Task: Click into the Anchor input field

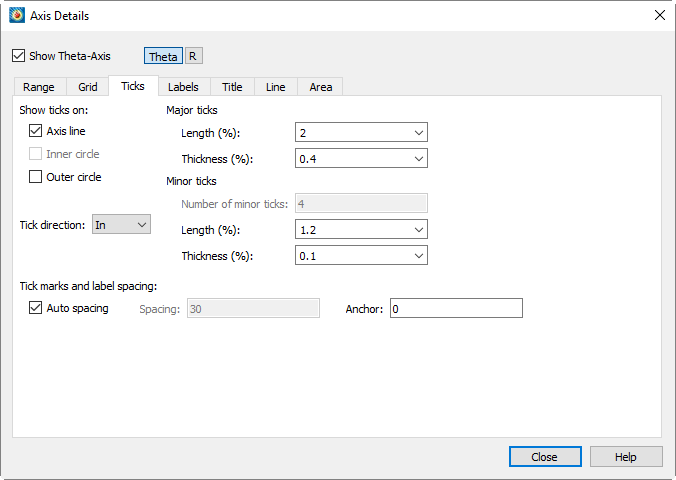Action: [456, 308]
